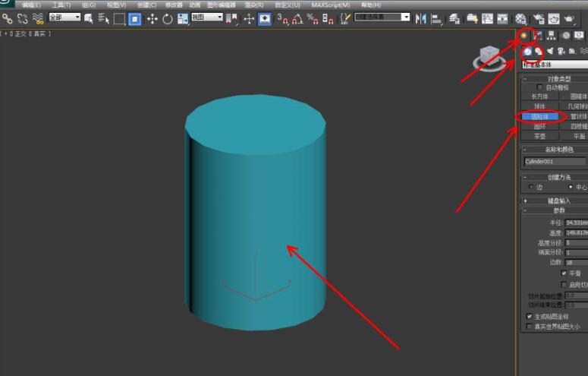Open Select by Name list
The width and height of the screenshot is (588, 376).
103,18
